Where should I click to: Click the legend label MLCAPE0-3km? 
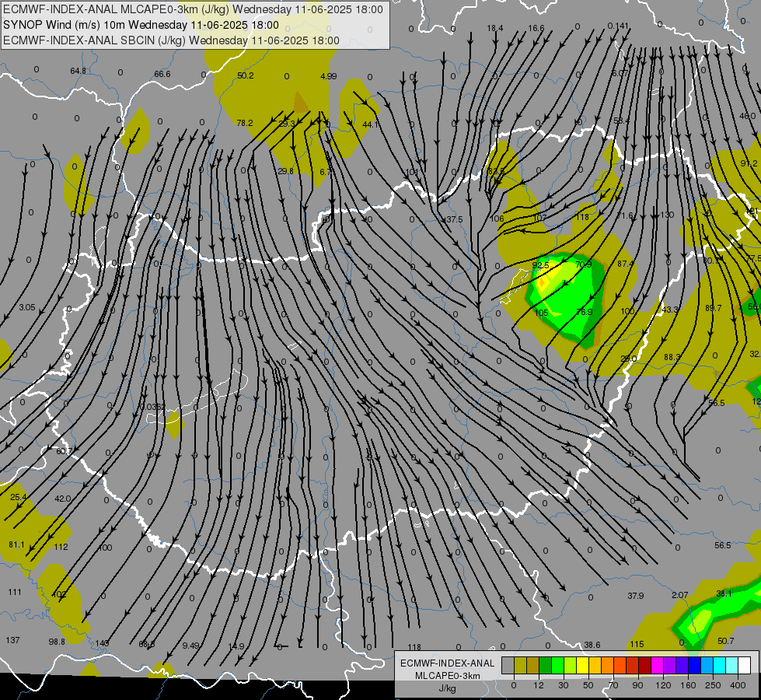[x=448, y=676]
